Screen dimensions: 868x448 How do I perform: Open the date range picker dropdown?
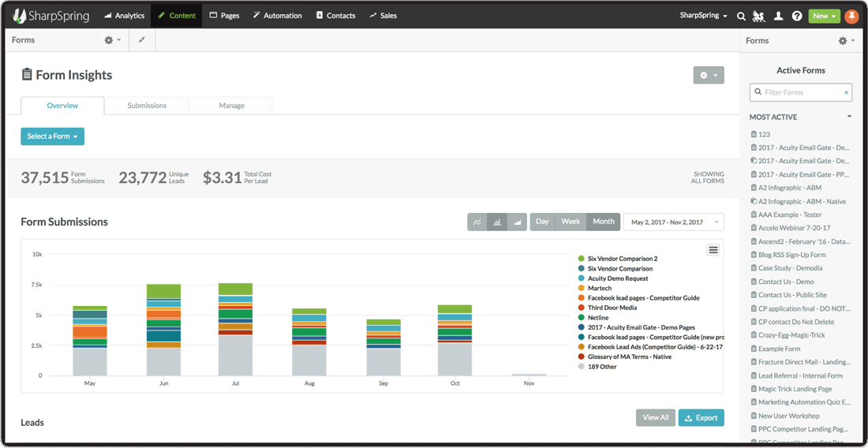point(673,222)
